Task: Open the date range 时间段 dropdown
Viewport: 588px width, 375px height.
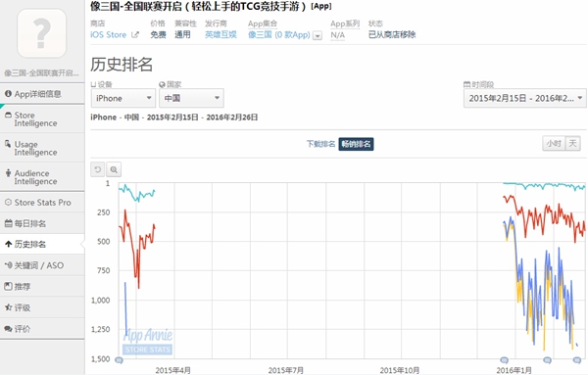Action: (x=524, y=99)
